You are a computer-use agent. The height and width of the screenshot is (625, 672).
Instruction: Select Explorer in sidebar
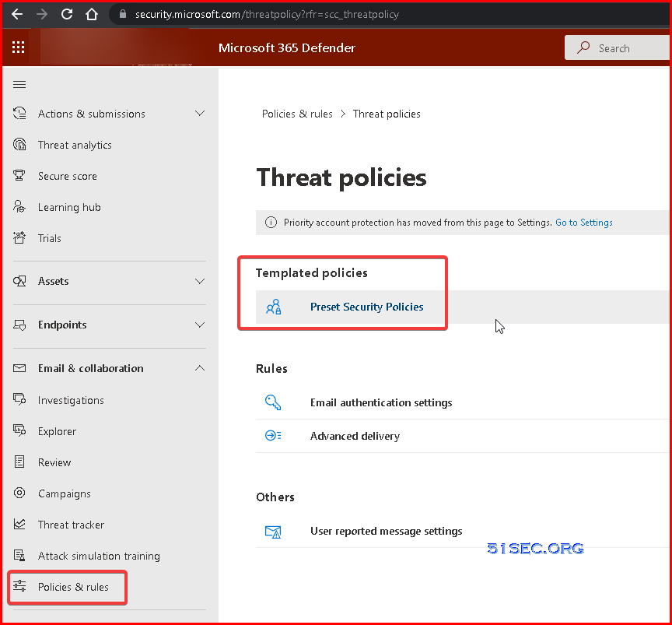point(57,431)
